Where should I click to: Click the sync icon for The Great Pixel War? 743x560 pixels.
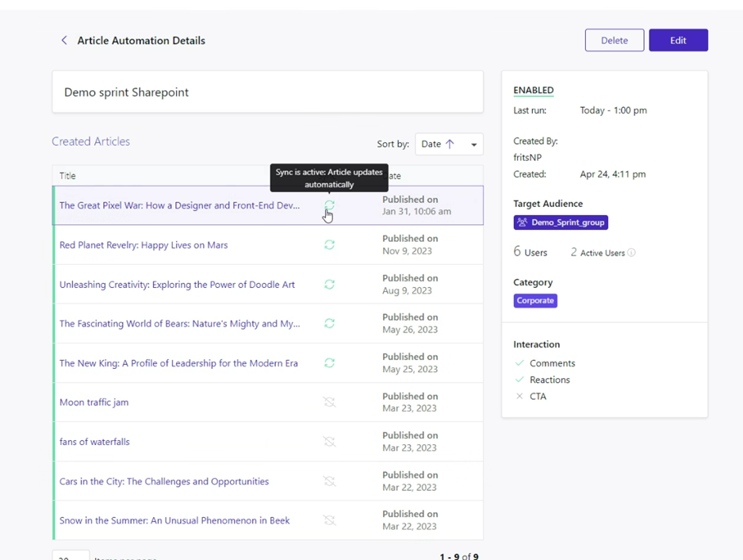[x=329, y=205]
